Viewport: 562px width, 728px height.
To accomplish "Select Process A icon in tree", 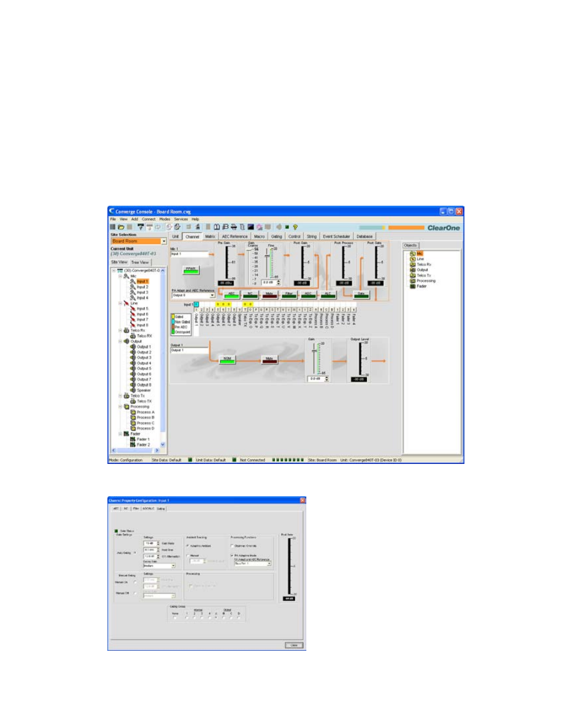I will [x=133, y=412].
